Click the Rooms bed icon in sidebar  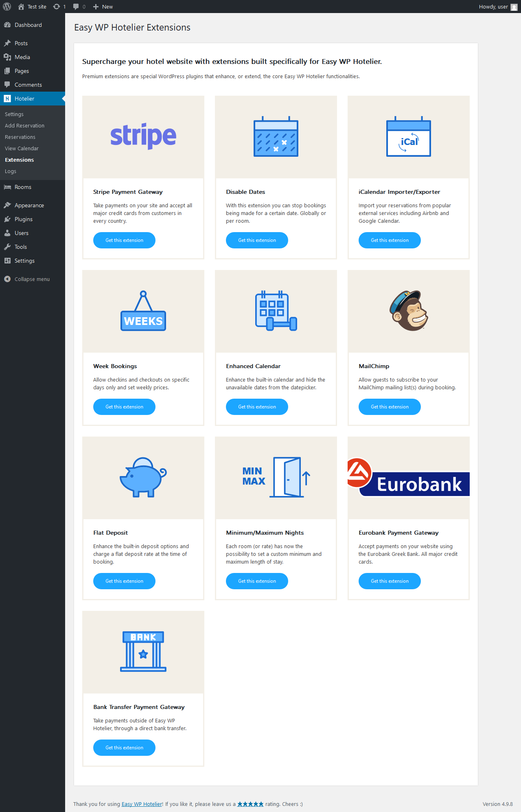(x=7, y=187)
